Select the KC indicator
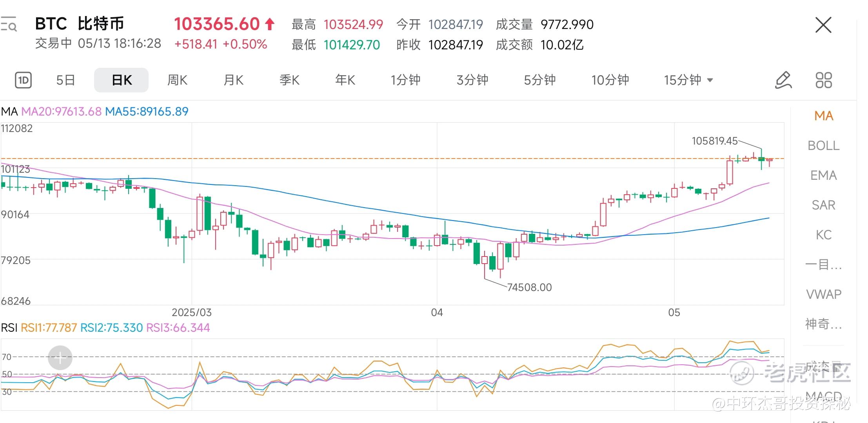The width and height of the screenshot is (868, 423). click(823, 235)
